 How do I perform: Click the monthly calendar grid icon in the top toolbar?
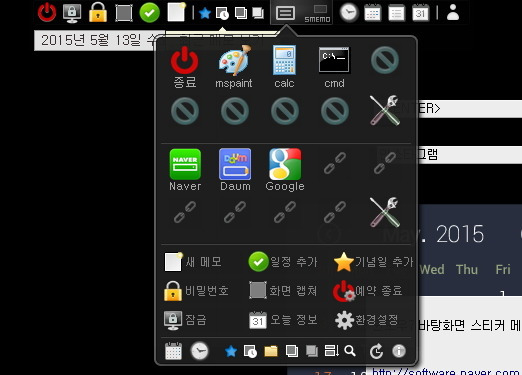click(373, 13)
